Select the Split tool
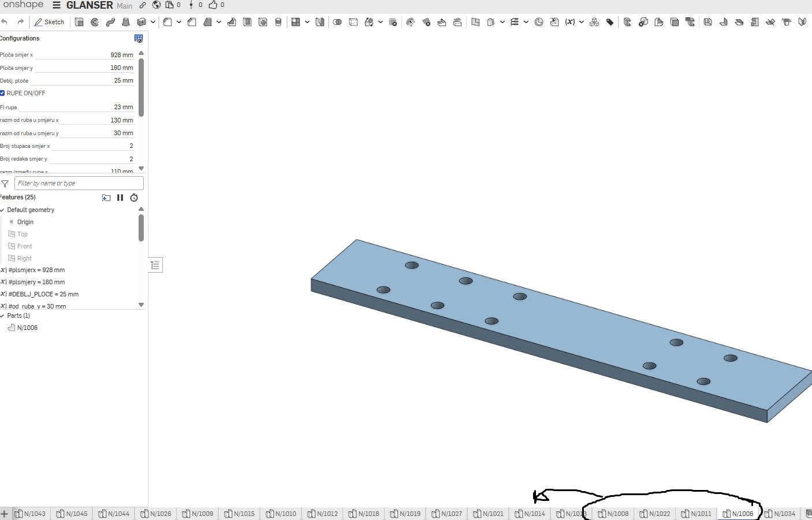This screenshot has width=812, height=520. point(353,22)
